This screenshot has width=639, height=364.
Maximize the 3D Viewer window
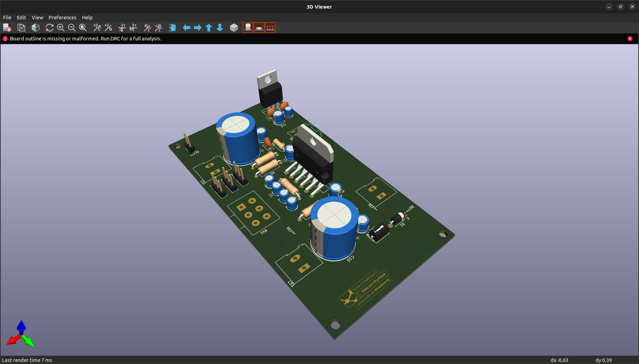pyautogui.click(x=621, y=7)
